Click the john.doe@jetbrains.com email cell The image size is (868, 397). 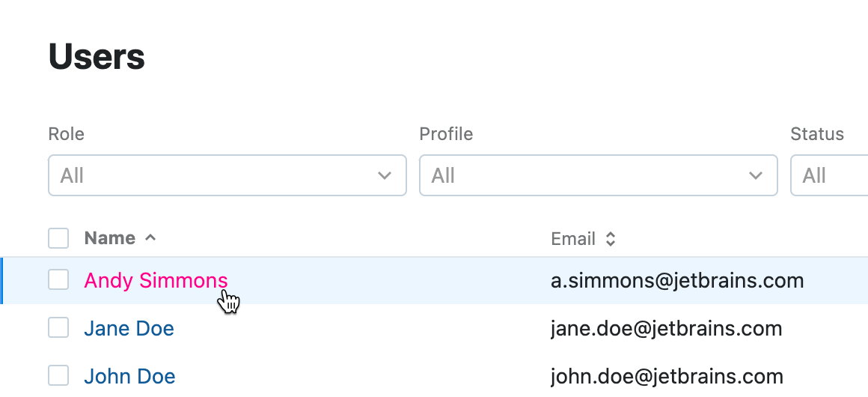[x=667, y=376]
